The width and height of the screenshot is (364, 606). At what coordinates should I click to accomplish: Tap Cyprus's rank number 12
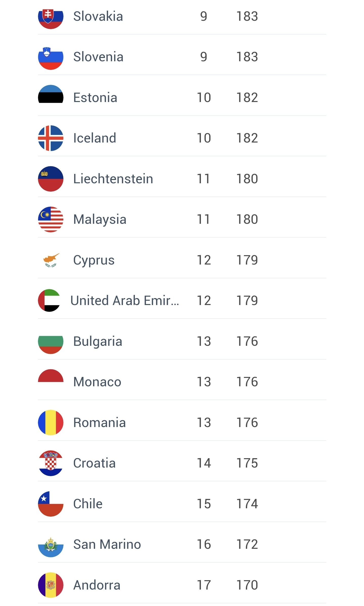click(x=204, y=260)
